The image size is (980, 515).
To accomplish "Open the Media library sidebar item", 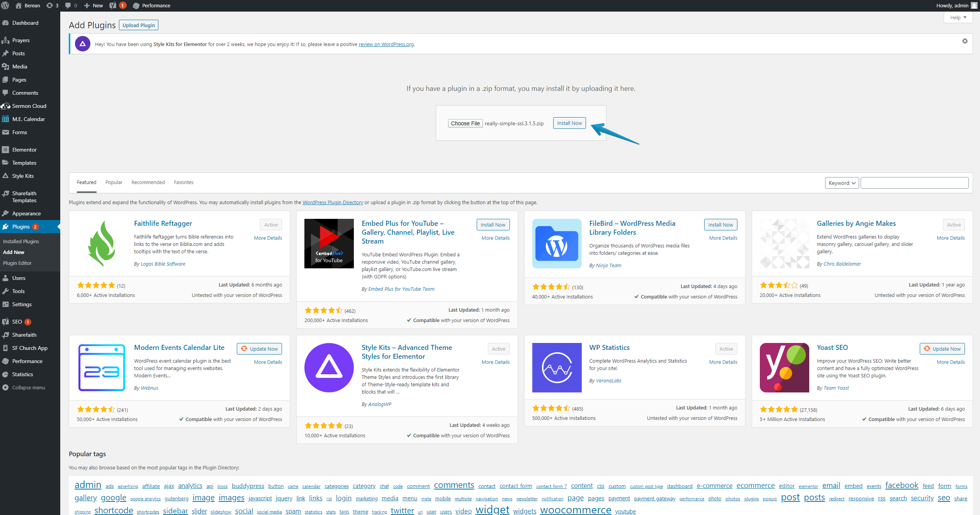I will coord(19,67).
